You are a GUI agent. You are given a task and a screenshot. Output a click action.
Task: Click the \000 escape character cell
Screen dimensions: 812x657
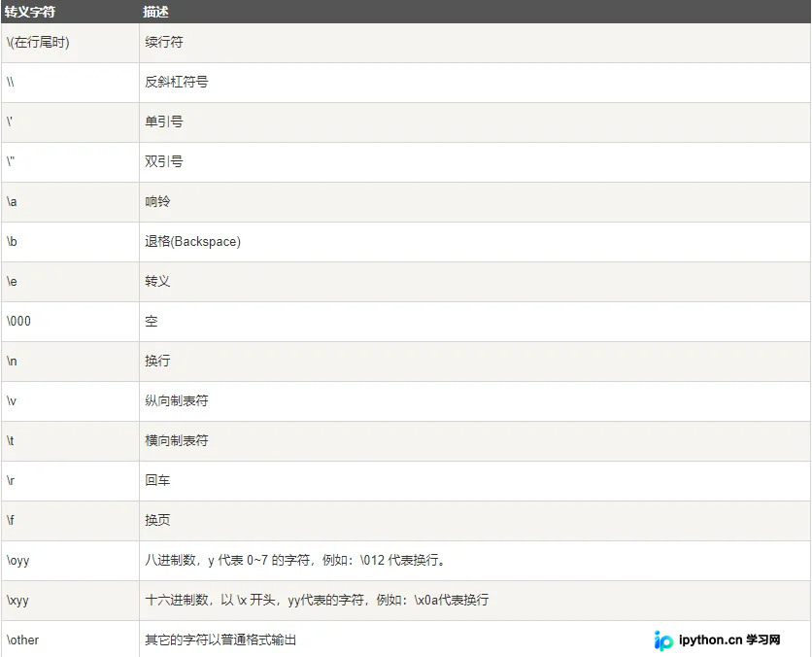point(70,322)
